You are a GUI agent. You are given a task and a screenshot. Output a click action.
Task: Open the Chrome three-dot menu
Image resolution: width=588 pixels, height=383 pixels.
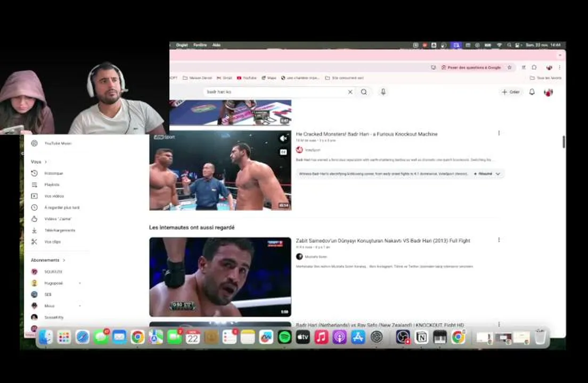pos(559,68)
